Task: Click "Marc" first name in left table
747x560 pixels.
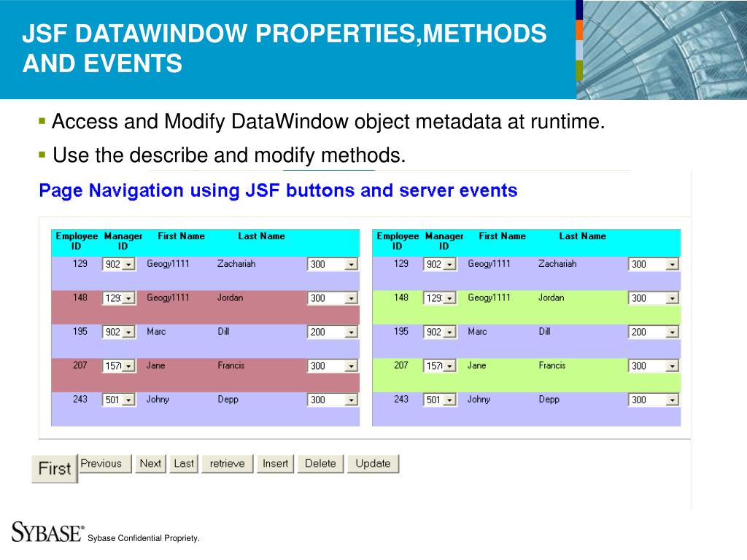Action: [156, 332]
